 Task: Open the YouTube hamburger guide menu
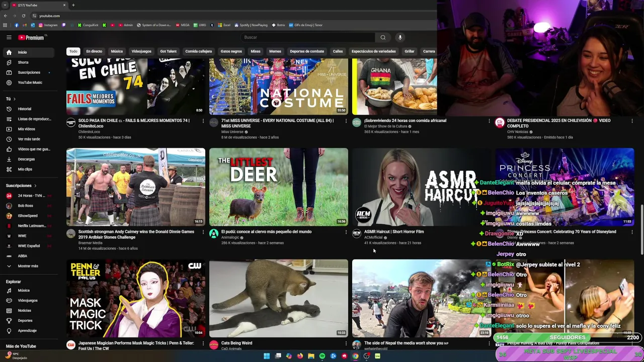[9, 37]
